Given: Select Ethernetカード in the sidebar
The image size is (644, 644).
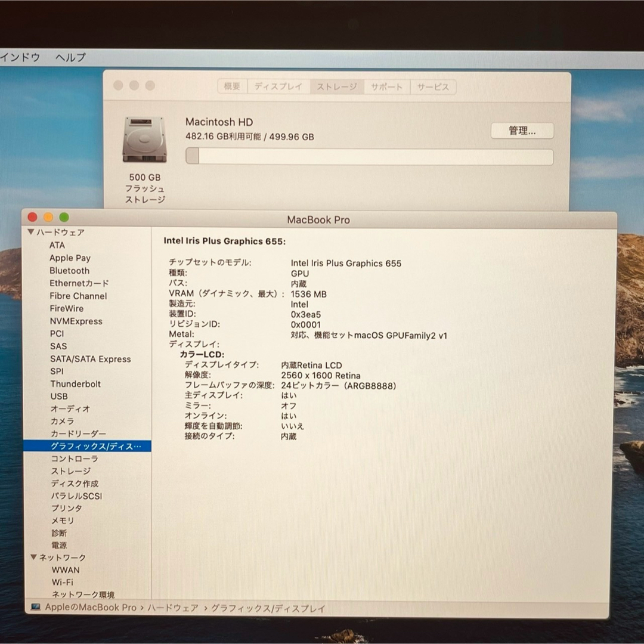Looking at the screenshot, I should [x=79, y=283].
